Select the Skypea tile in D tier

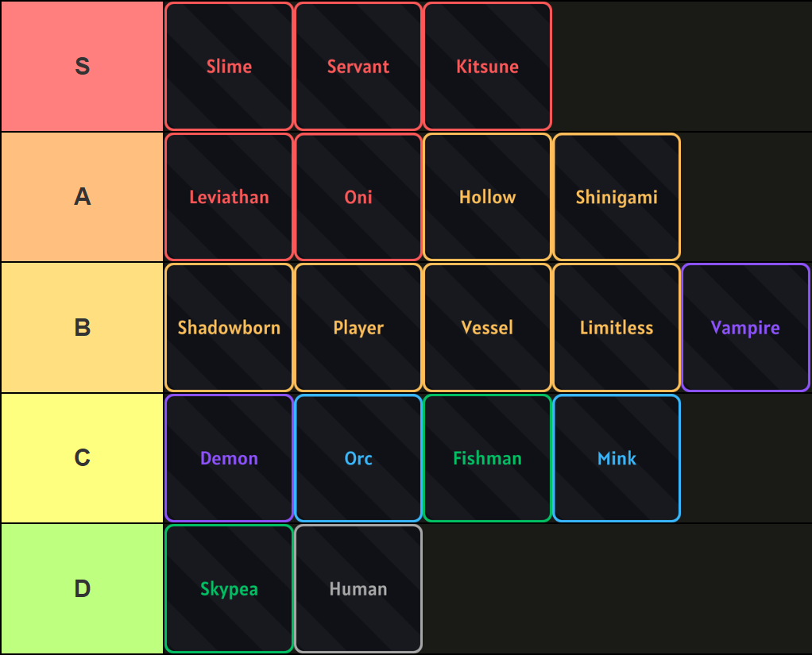tap(229, 589)
